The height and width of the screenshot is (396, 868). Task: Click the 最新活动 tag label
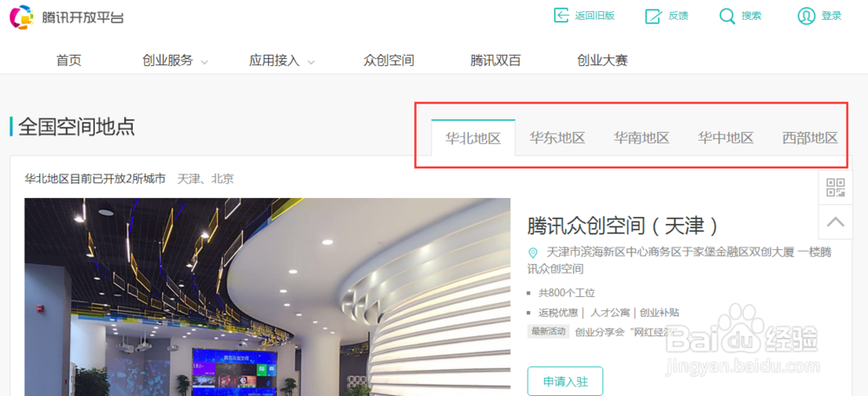point(549,332)
